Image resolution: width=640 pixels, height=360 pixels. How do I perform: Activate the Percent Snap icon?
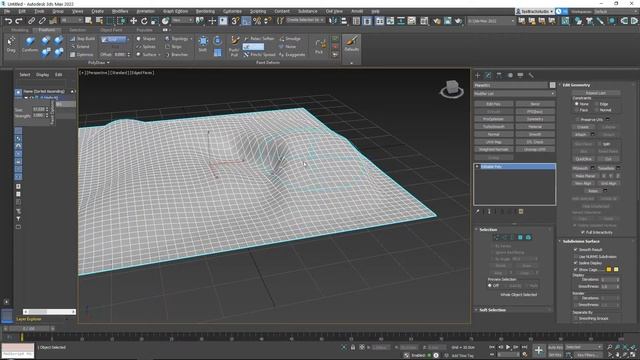pyautogui.click(x=257, y=21)
